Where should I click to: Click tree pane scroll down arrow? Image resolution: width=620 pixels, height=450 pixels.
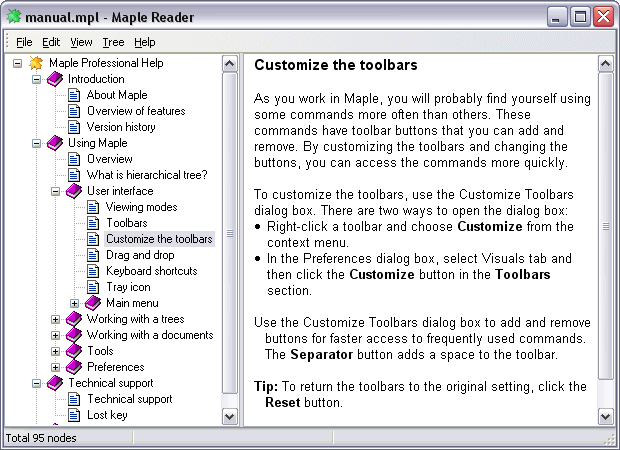tap(230, 416)
